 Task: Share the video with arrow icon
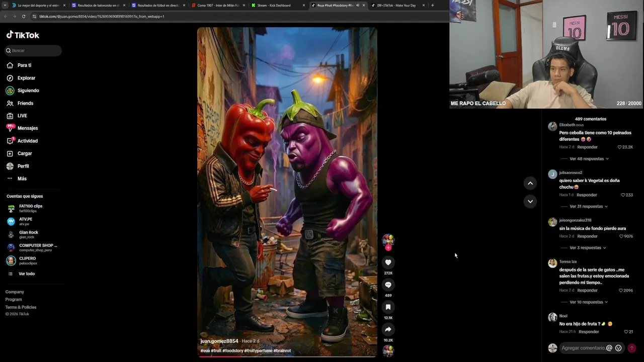click(x=388, y=329)
